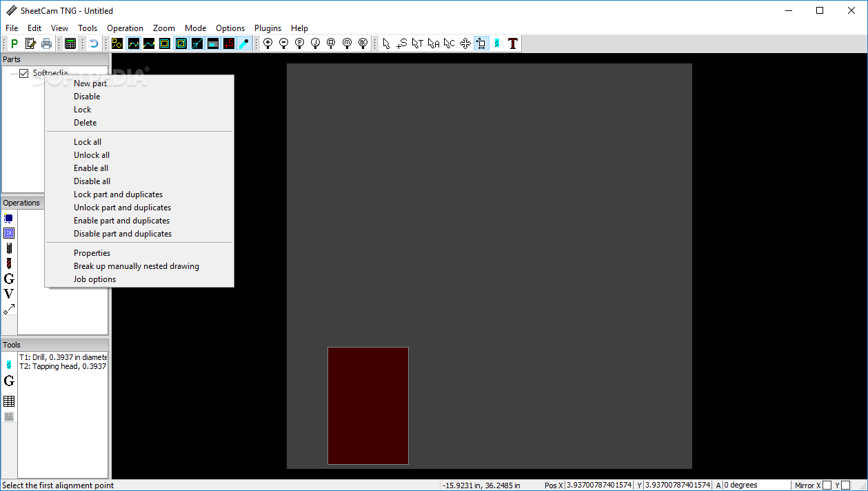This screenshot has height=491, width=868.
Task: Open job options via the notepad-pencil toolbar icon
Action: tap(30, 43)
